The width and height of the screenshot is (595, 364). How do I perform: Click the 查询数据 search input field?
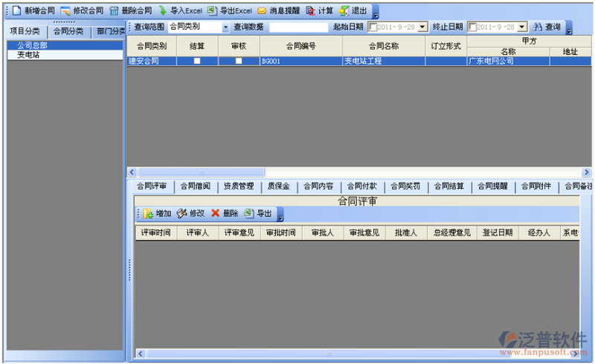click(x=298, y=27)
